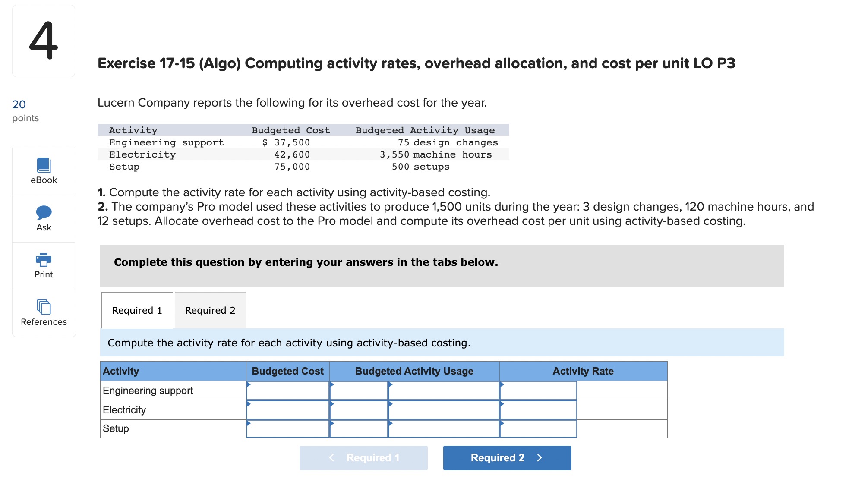Viewport: 852px width, 504px height.
Task: Click the Activity Rate input for Setup row
Action: [539, 428]
